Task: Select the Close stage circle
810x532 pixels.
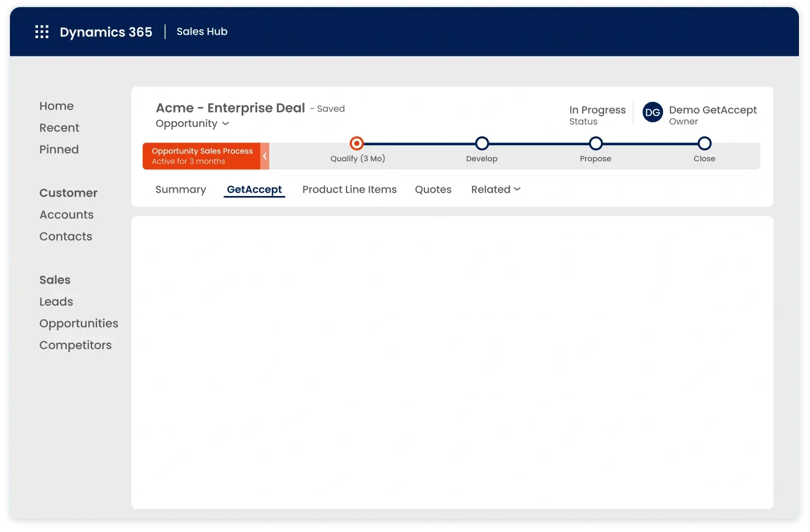Action: tap(704, 143)
